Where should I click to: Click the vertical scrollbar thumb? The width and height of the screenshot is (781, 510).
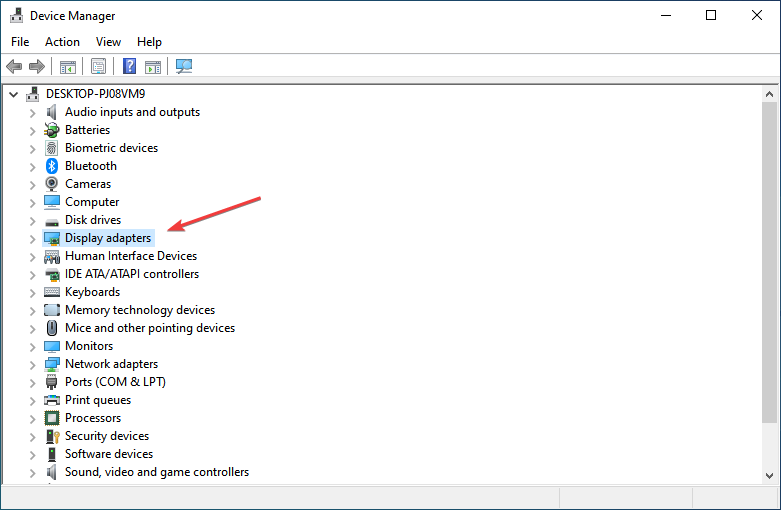(769, 263)
